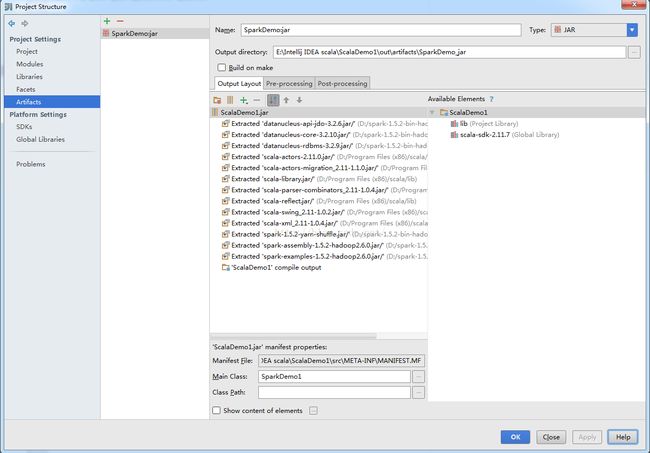Select lib Project Library element
Image resolution: width=650 pixels, height=453 pixels.
coord(484,124)
